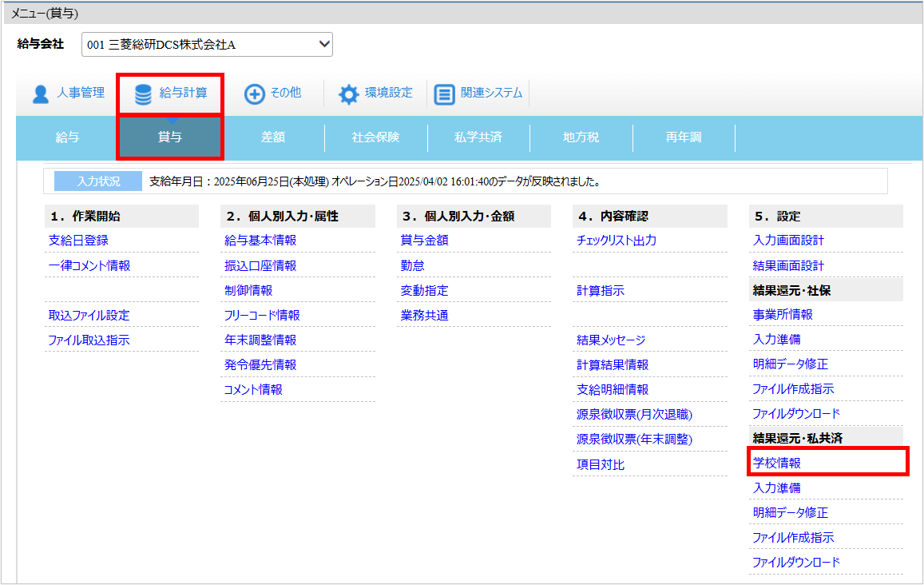Switch to the 差額 tab
Image resolution: width=924 pixels, height=585 pixels.
pos(273,137)
